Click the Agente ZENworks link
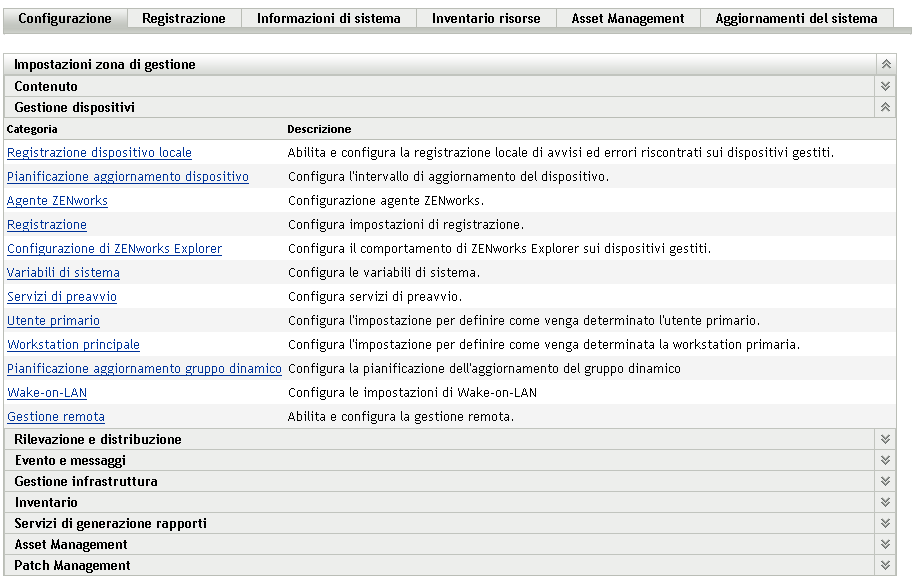This screenshot has height=584, width=915. coord(57,201)
